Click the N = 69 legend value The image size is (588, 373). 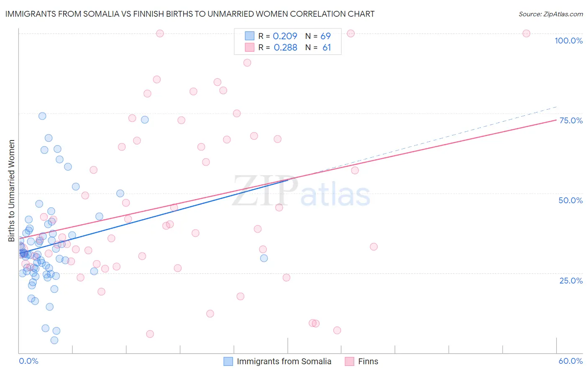click(x=318, y=36)
